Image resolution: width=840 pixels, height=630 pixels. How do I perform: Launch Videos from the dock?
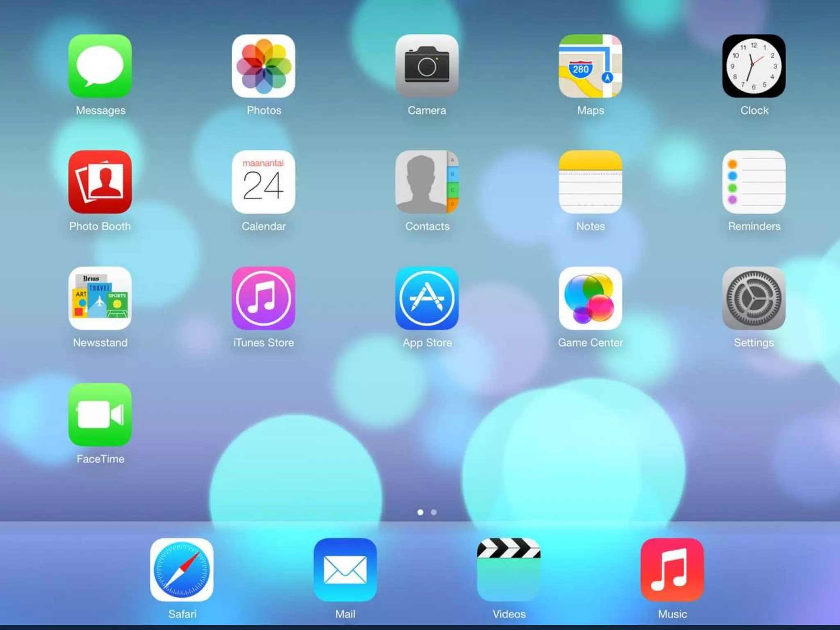click(x=509, y=570)
